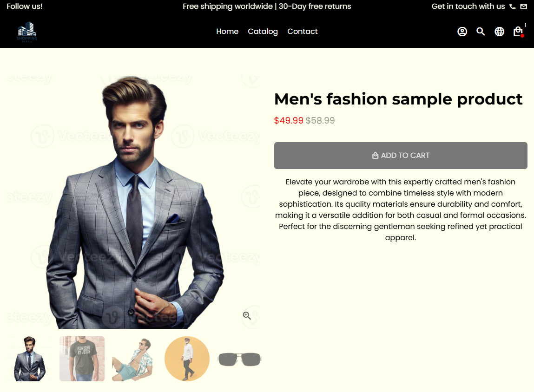Click the Shopping Mall logo

(27, 32)
